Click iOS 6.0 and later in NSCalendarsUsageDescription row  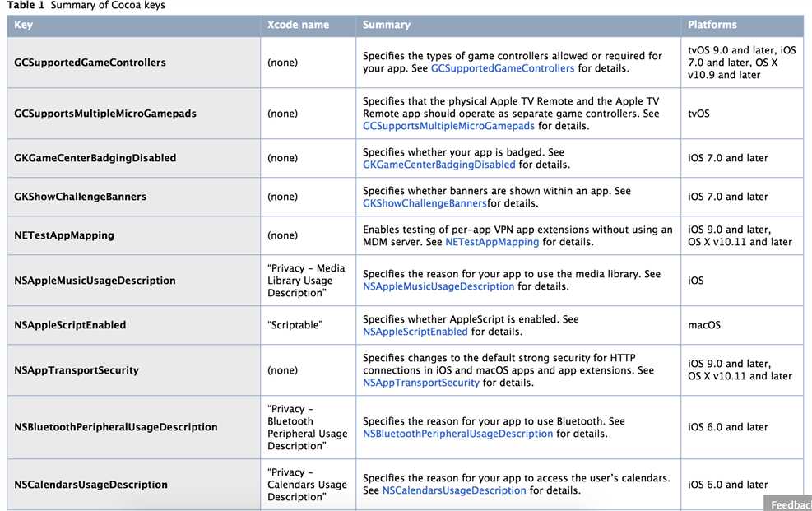(x=727, y=485)
